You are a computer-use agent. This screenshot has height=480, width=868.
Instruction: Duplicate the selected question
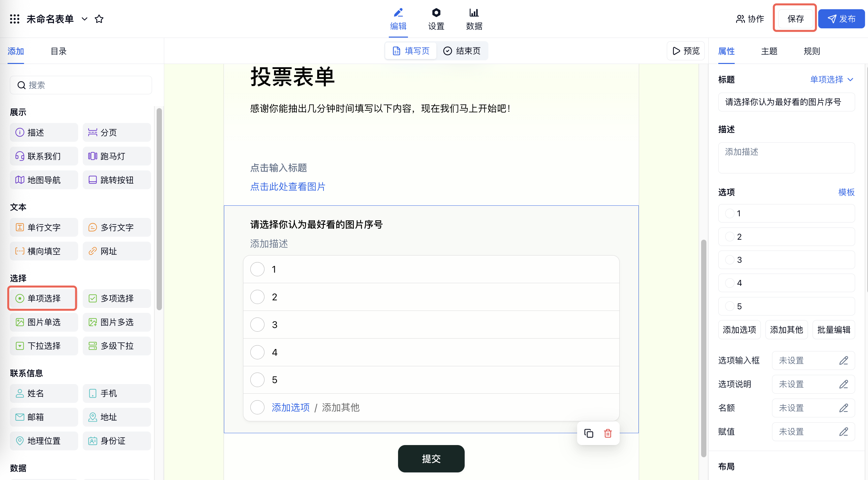pos(589,433)
